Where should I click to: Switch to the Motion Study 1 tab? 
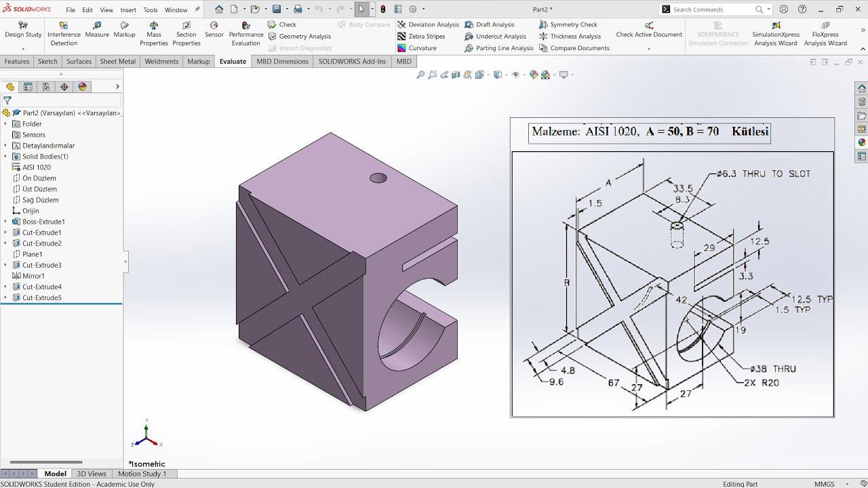click(x=142, y=474)
